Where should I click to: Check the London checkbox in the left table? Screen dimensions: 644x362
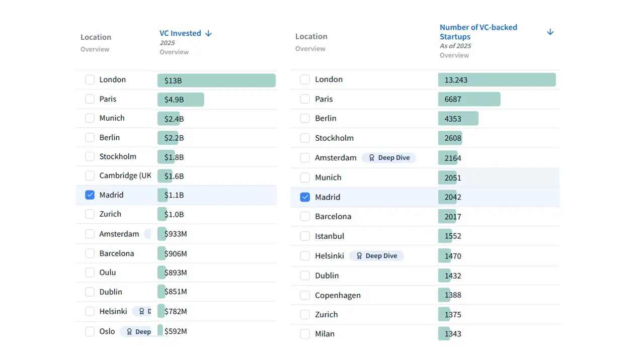point(90,80)
